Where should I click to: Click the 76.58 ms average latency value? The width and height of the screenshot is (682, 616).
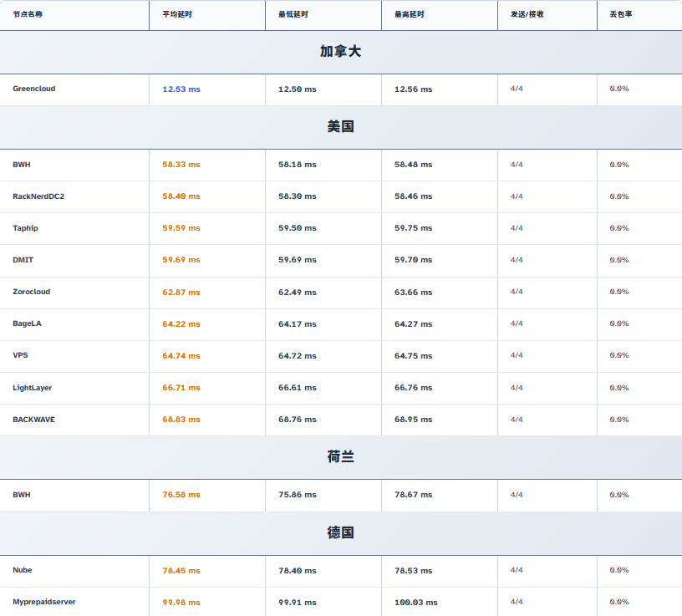(181, 495)
